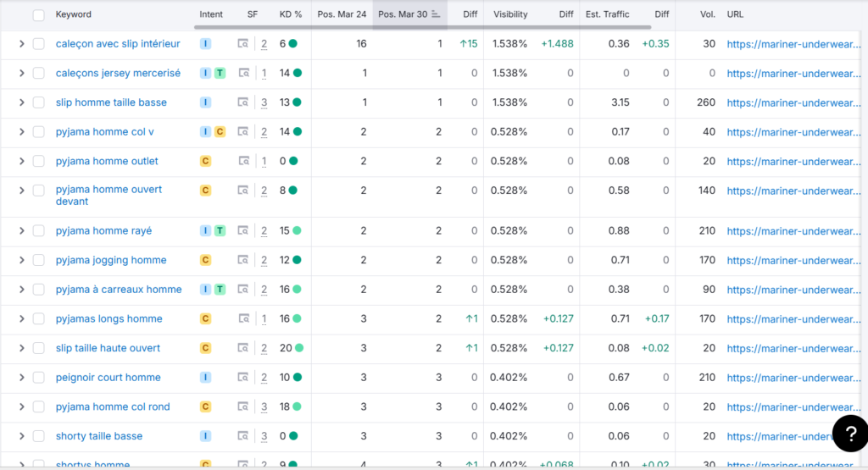Toggle the select-all checkbox in table header
This screenshot has width=868, height=470.
(x=38, y=15)
